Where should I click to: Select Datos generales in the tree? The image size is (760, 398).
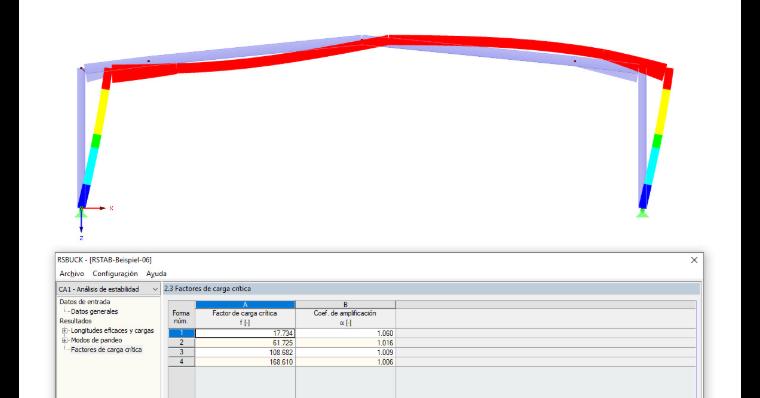coord(94,312)
